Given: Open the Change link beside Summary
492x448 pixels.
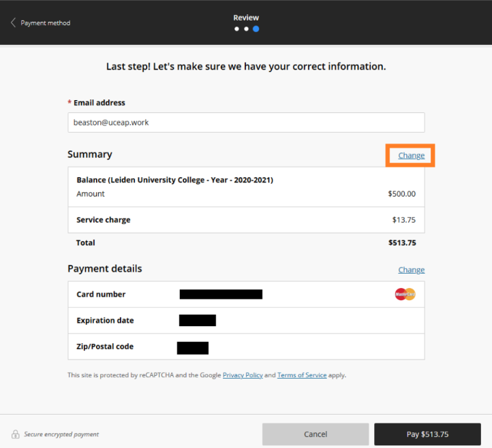Looking at the screenshot, I should [x=411, y=155].
